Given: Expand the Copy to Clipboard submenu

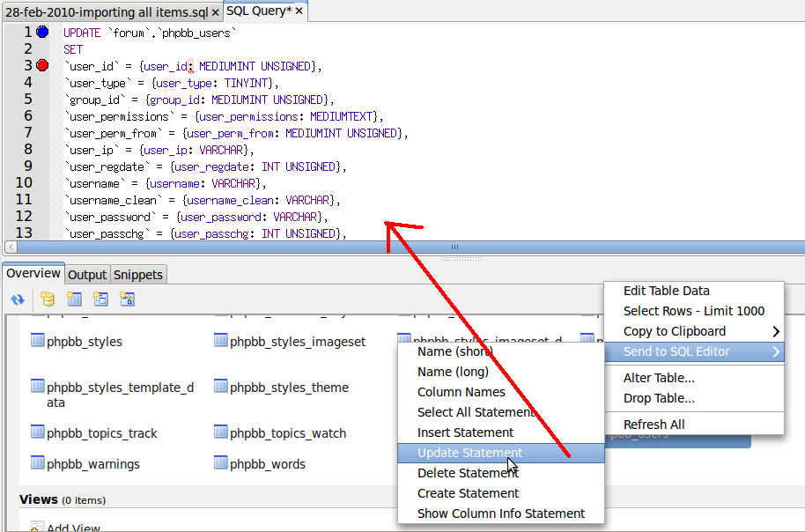Looking at the screenshot, I should [x=694, y=331].
